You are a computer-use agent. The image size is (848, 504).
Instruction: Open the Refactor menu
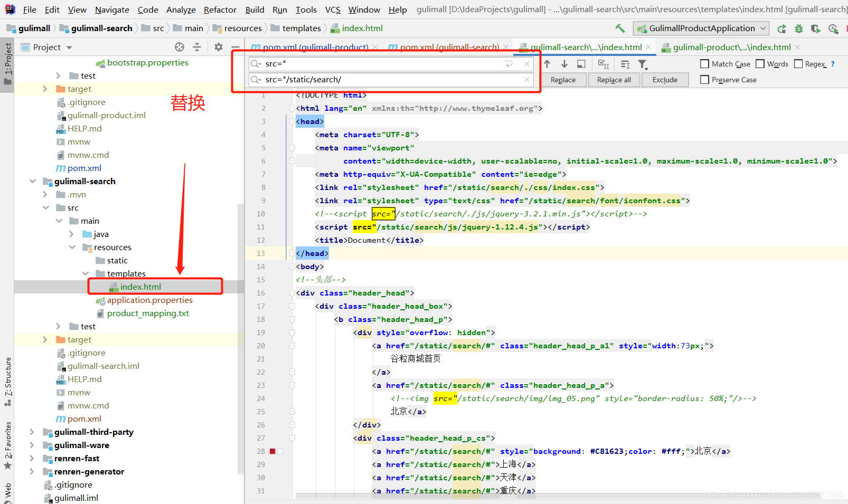coord(220,9)
